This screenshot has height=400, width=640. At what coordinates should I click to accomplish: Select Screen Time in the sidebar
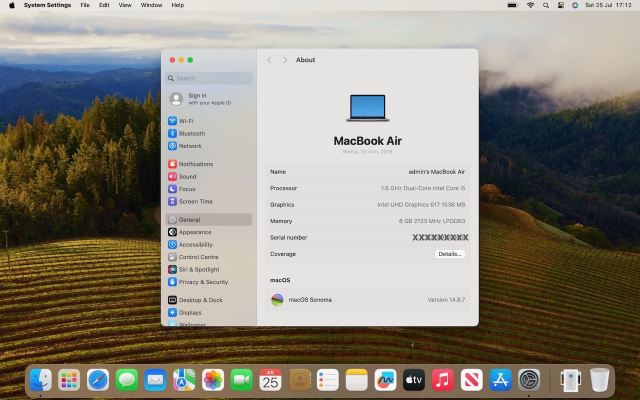pos(190,201)
